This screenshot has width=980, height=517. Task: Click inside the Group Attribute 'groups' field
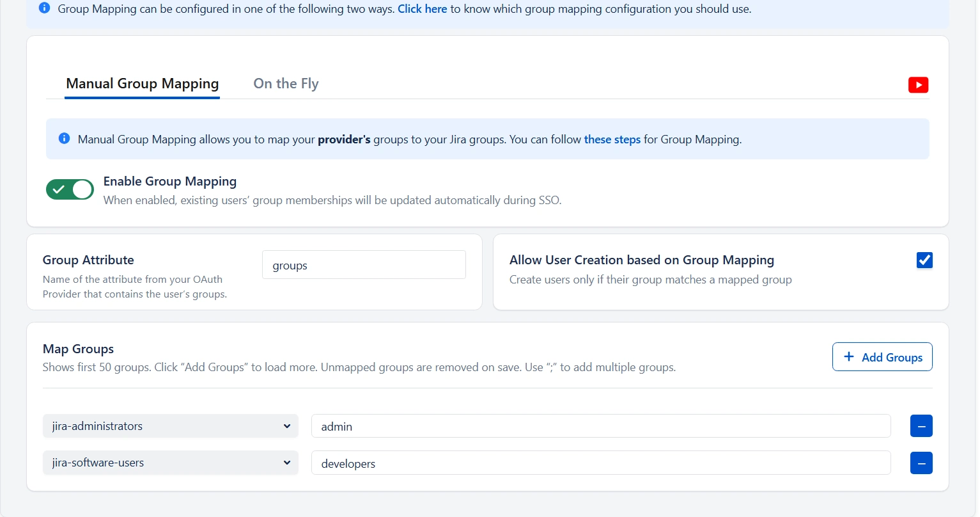pyautogui.click(x=363, y=264)
